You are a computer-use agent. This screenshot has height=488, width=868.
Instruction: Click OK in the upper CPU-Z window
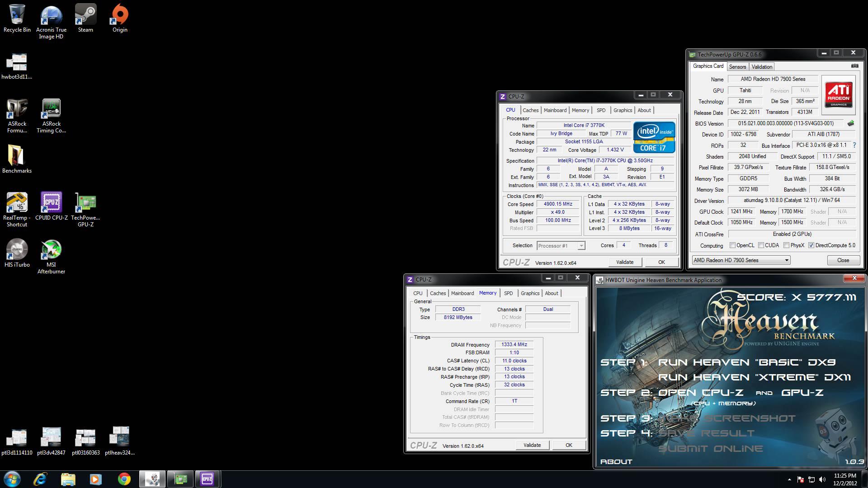[661, 262]
